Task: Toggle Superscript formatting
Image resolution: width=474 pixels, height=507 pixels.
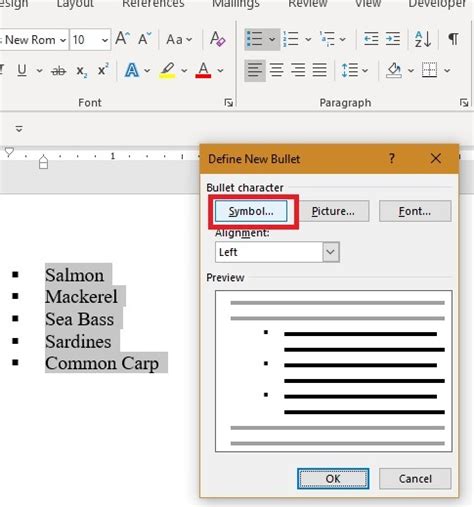Action: pyautogui.click(x=103, y=70)
